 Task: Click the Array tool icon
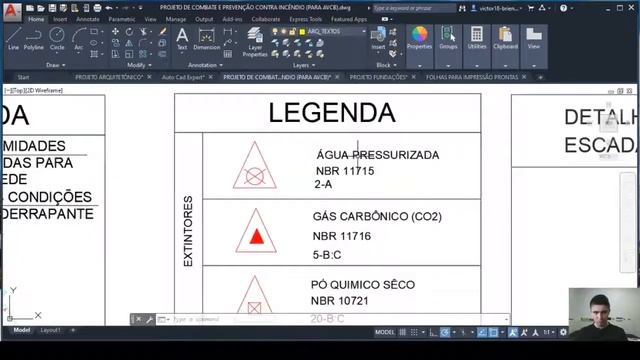[x=142, y=54]
